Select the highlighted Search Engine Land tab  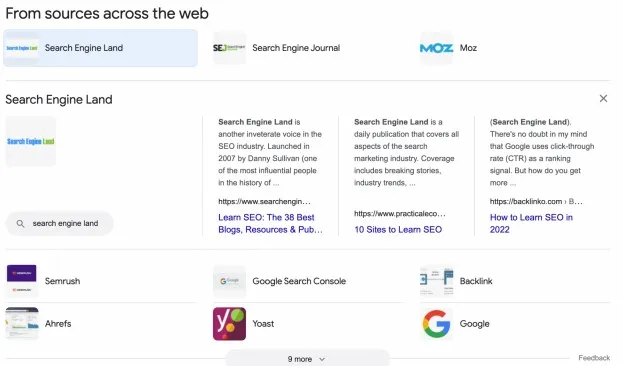pos(101,48)
